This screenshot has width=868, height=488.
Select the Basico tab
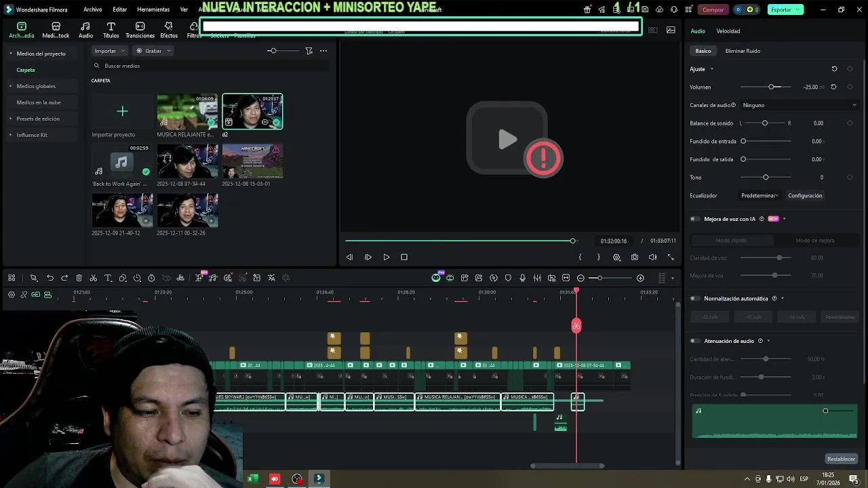pos(703,51)
